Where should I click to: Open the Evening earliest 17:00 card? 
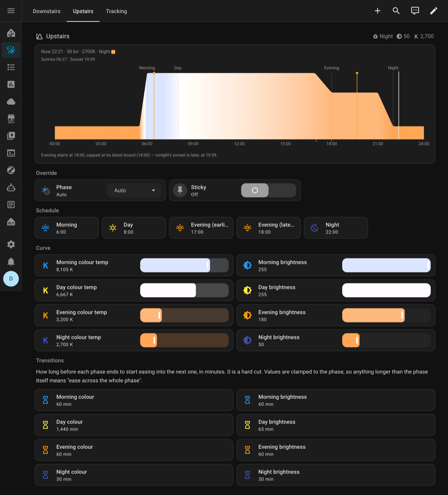pyautogui.click(x=201, y=228)
